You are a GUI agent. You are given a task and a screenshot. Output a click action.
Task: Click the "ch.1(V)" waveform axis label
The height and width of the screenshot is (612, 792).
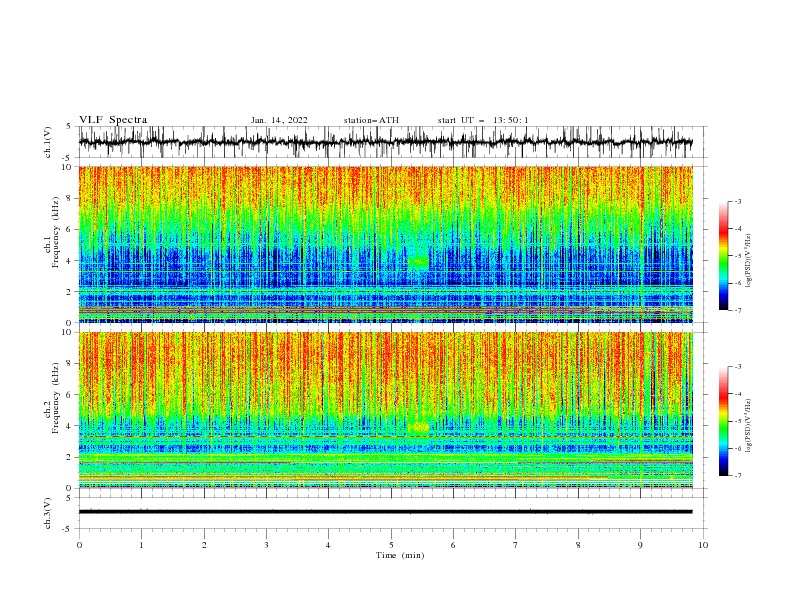point(48,142)
